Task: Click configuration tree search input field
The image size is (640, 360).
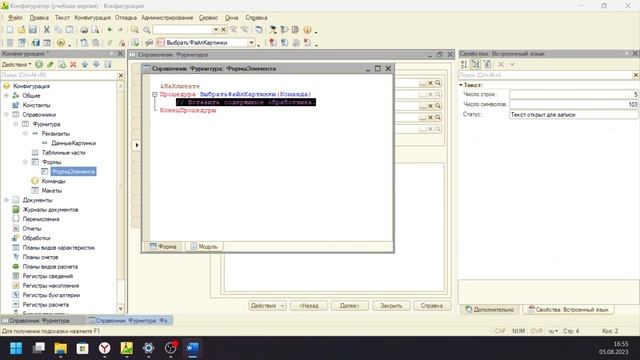Action: 59,75
